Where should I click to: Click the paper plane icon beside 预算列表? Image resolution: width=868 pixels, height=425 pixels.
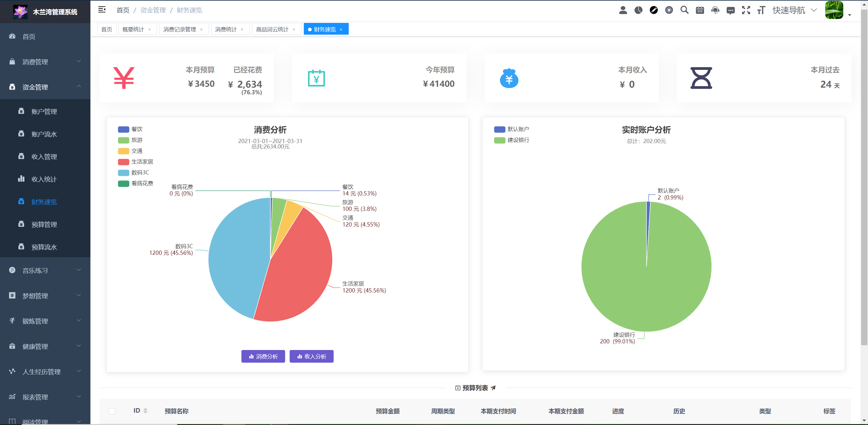click(493, 388)
